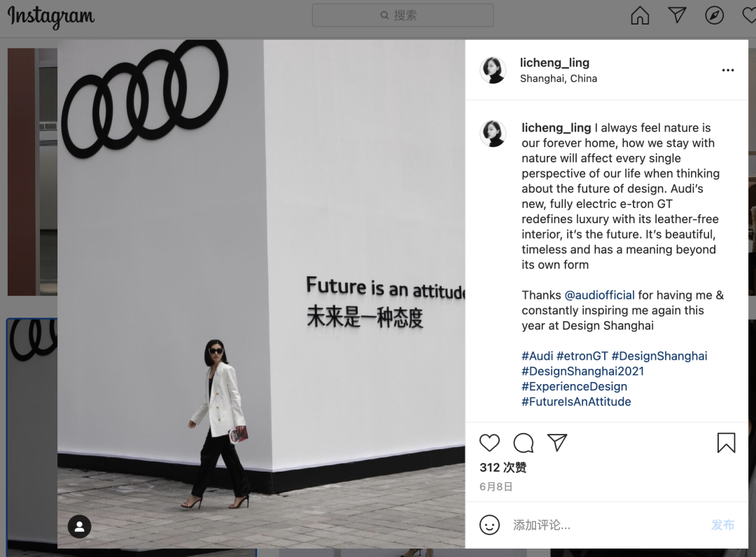The width and height of the screenshot is (756, 557).
Task: Open the Explore compass icon
Action: tap(714, 15)
